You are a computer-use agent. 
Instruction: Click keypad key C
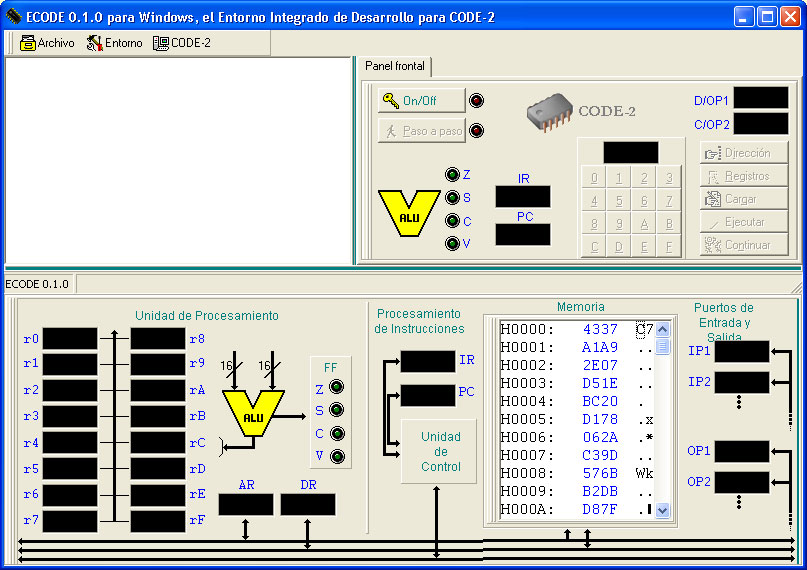pyautogui.click(x=594, y=247)
